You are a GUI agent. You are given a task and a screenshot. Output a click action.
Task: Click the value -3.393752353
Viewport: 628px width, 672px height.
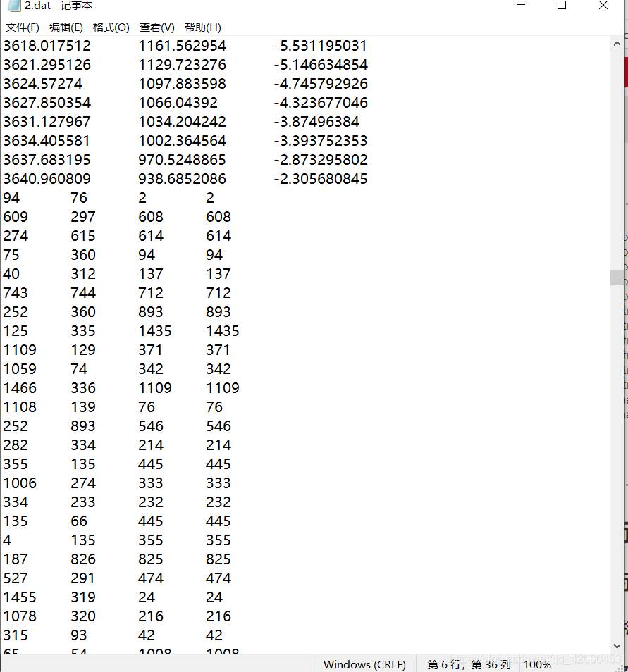point(321,141)
